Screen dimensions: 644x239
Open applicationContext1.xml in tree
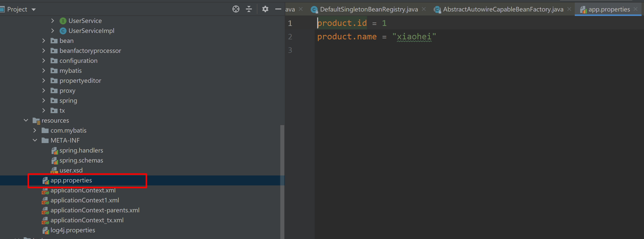[x=85, y=201]
